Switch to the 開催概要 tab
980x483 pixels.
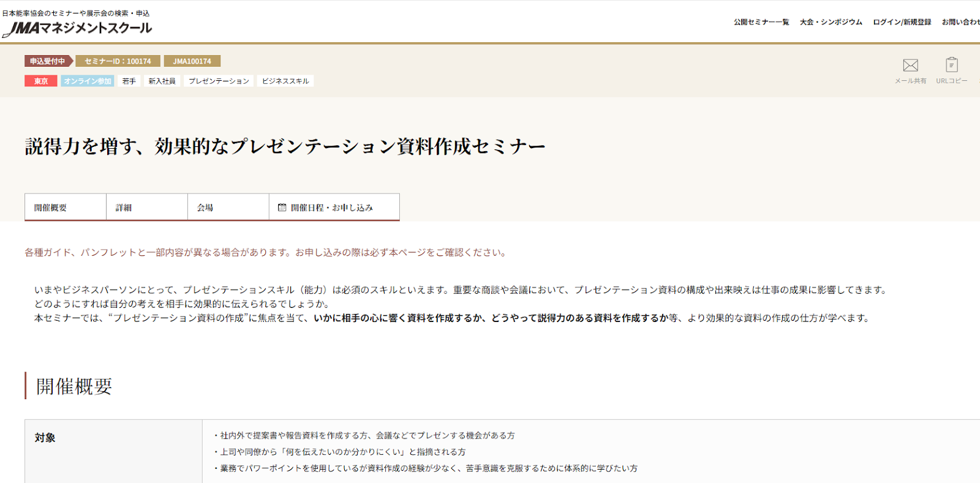point(66,208)
